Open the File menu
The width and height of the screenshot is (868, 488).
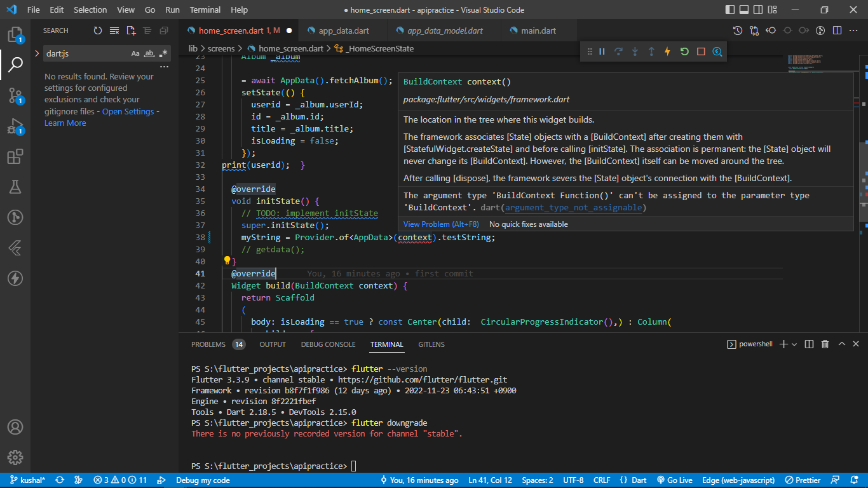tap(34, 10)
